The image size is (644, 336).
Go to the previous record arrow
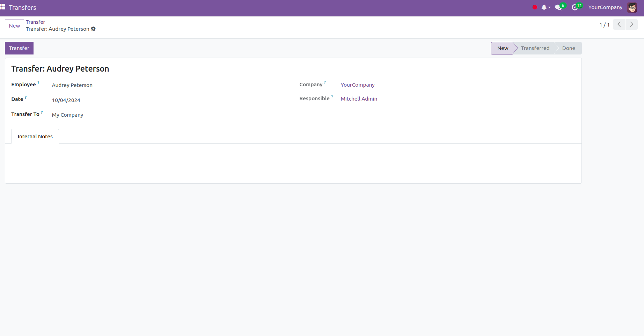[619, 24]
